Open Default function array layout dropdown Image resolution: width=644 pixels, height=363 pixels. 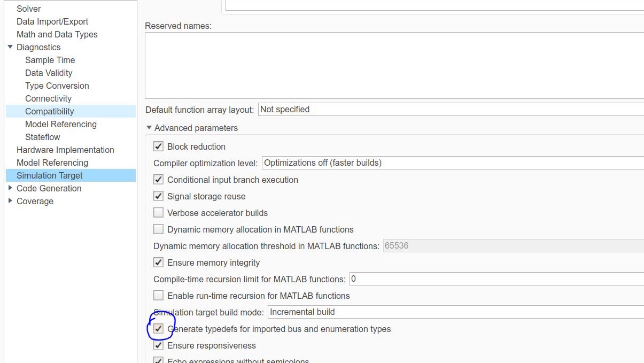tap(451, 110)
